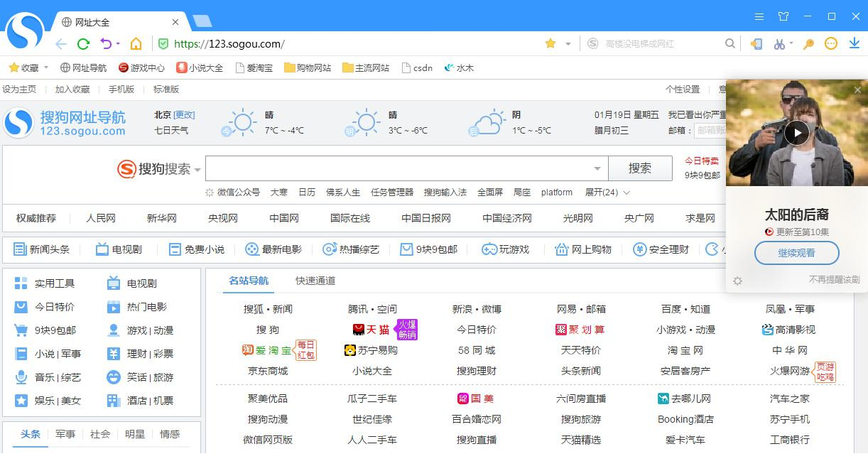Expand the address bar history dropdown
Image resolution: width=868 pixels, height=471 pixels.
tap(568, 44)
